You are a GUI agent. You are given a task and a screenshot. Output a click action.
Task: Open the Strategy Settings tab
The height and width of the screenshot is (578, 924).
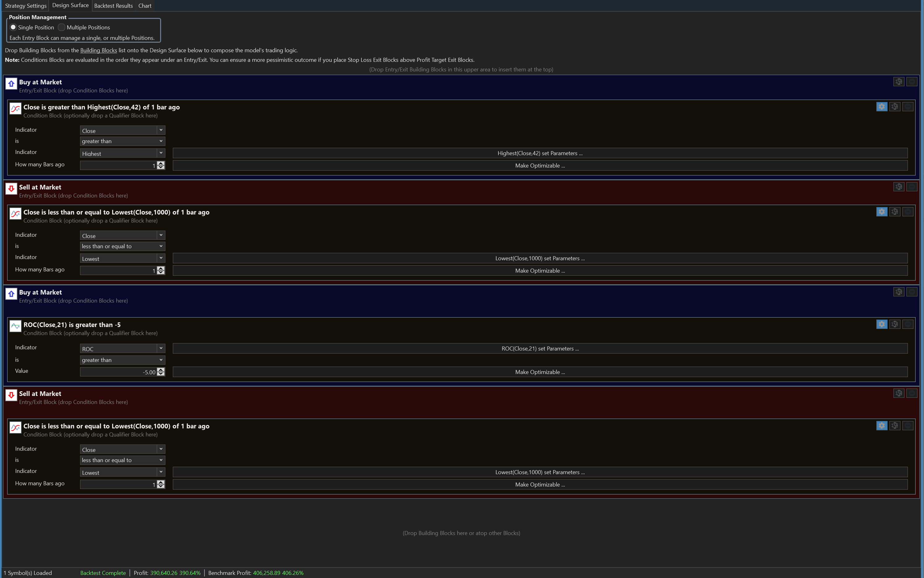(26, 6)
